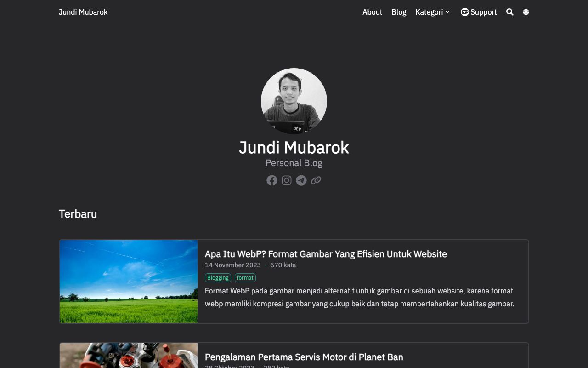Viewport: 588px width, 368px height.
Task: Click the Jundi Mubarok site title
Action: click(x=83, y=12)
